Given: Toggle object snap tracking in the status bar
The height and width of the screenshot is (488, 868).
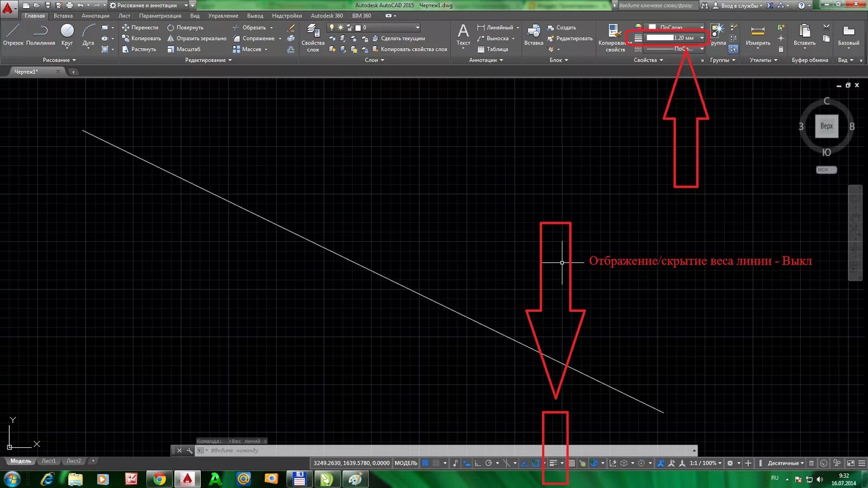Looking at the screenshot, I should (x=524, y=463).
